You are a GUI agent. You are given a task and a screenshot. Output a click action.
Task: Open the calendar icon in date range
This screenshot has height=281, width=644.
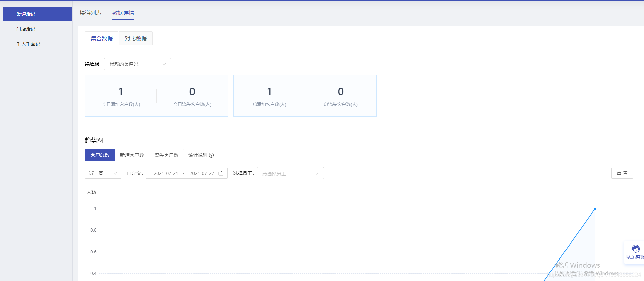(x=221, y=173)
